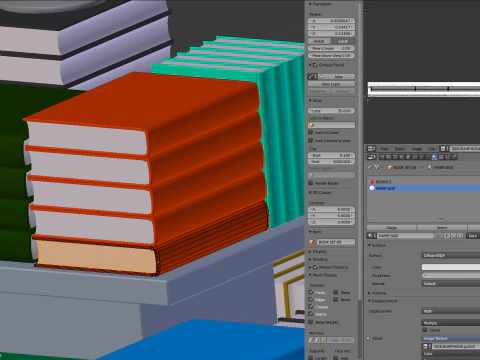Open the Texture properties tab icon

(x=441, y=157)
